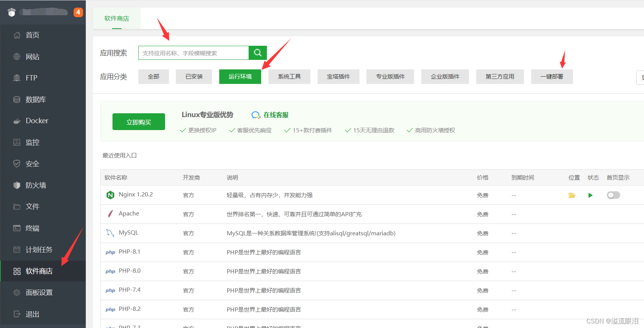The image size is (644, 328).
Task: Open the 在线客服 link
Action: tap(276, 115)
